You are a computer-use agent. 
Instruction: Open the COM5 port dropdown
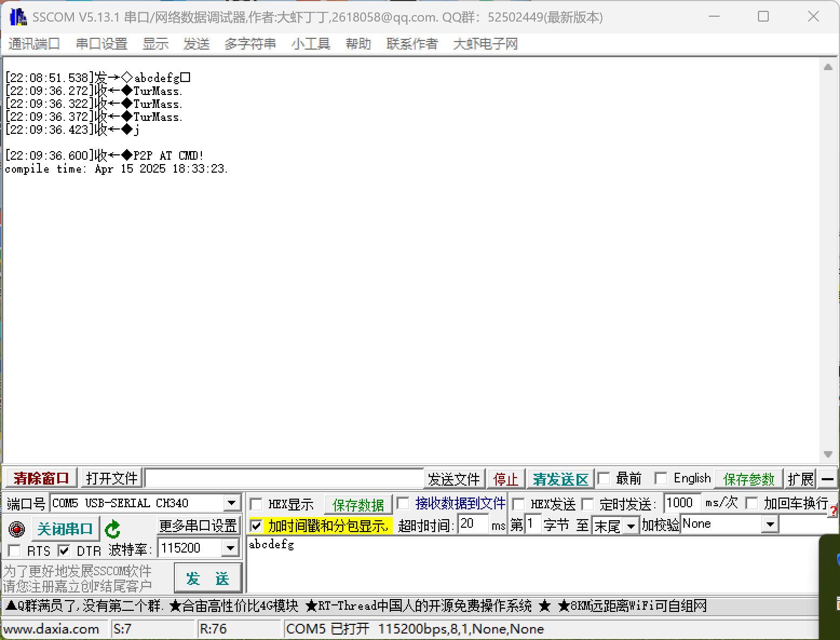click(232, 502)
